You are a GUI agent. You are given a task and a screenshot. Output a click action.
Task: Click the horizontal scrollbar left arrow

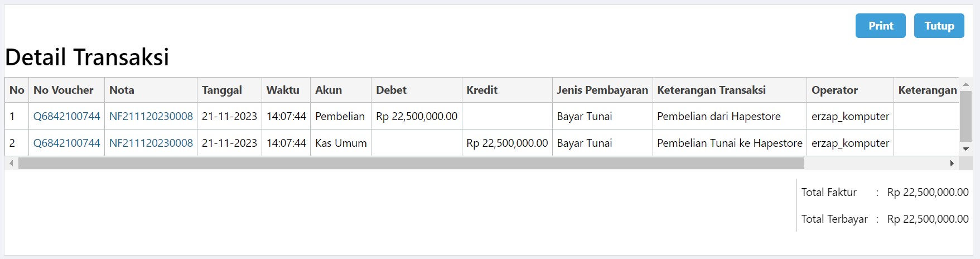pyautogui.click(x=11, y=163)
